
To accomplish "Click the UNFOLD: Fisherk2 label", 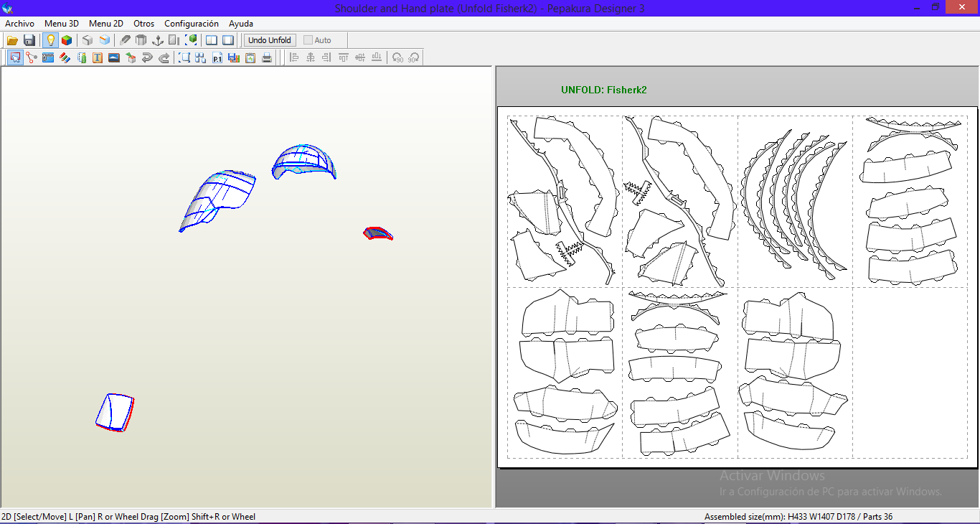I will pos(604,90).
